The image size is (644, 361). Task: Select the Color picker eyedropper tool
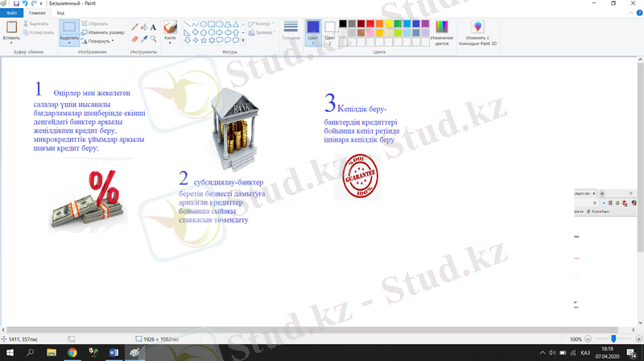point(144,39)
